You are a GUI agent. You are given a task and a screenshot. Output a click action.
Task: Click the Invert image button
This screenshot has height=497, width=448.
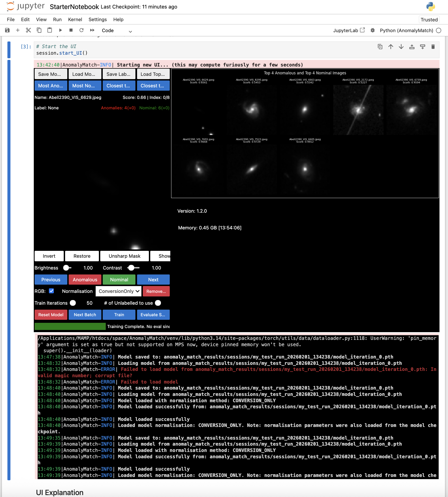[x=49, y=256]
